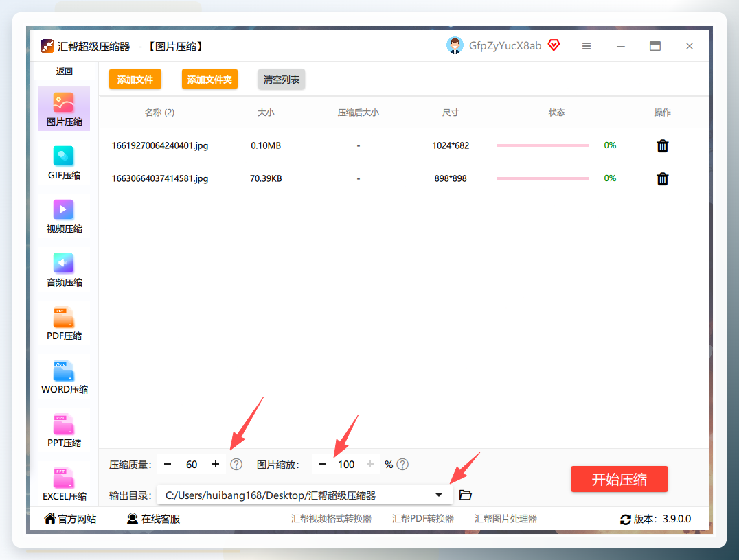Open the EXCEL压缩 sidebar tool
739x560 pixels.
pos(64,484)
